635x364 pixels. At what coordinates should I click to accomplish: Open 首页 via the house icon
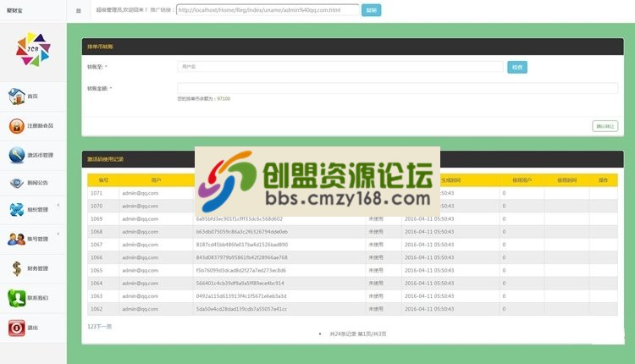[x=17, y=97]
